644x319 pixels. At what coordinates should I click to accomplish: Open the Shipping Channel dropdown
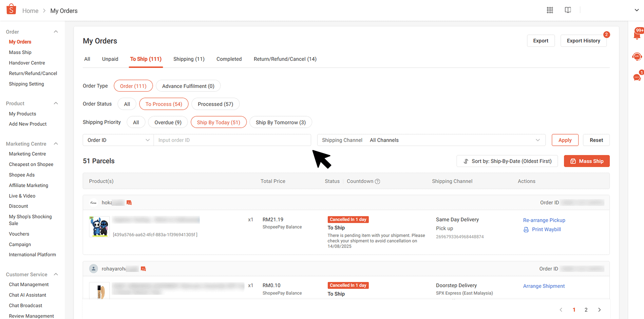[x=431, y=140]
